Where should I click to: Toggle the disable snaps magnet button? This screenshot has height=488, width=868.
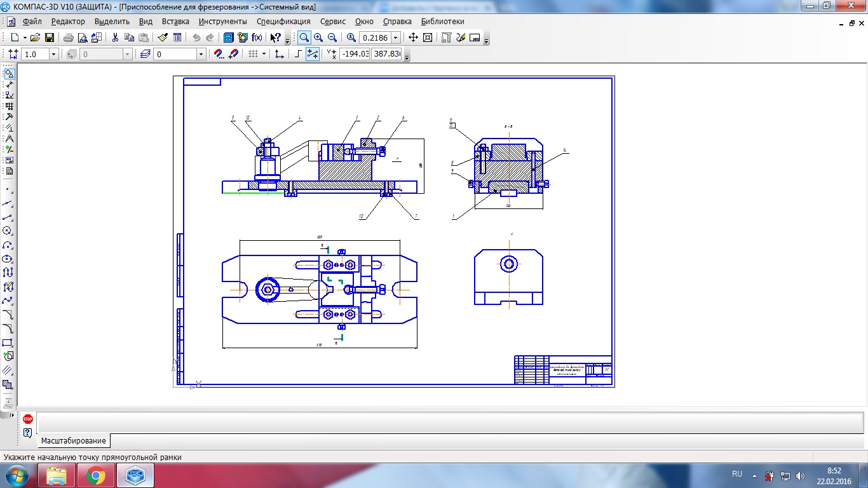point(233,55)
